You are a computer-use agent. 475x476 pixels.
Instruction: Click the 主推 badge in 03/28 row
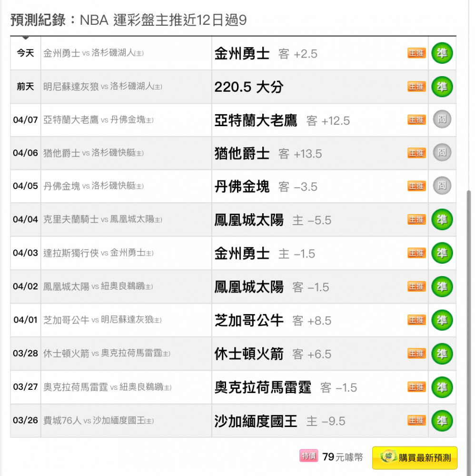(416, 353)
